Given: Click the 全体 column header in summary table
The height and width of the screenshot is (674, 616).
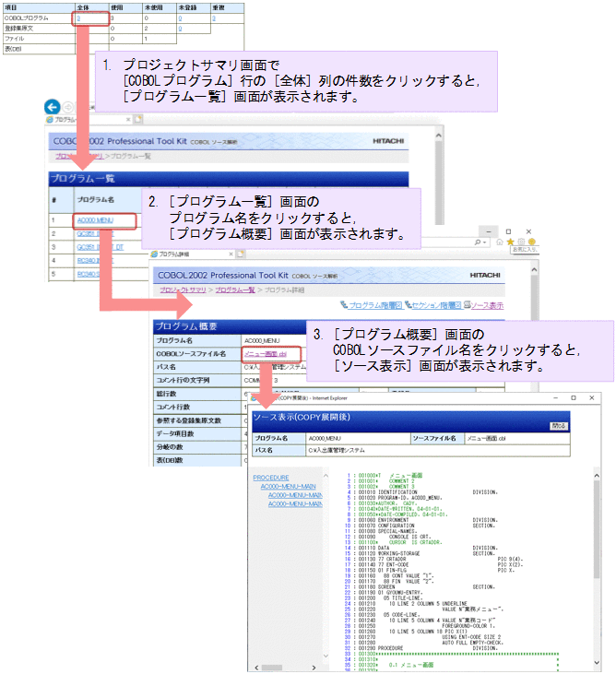Looking at the screenshot, I should (x=83, y=7).
